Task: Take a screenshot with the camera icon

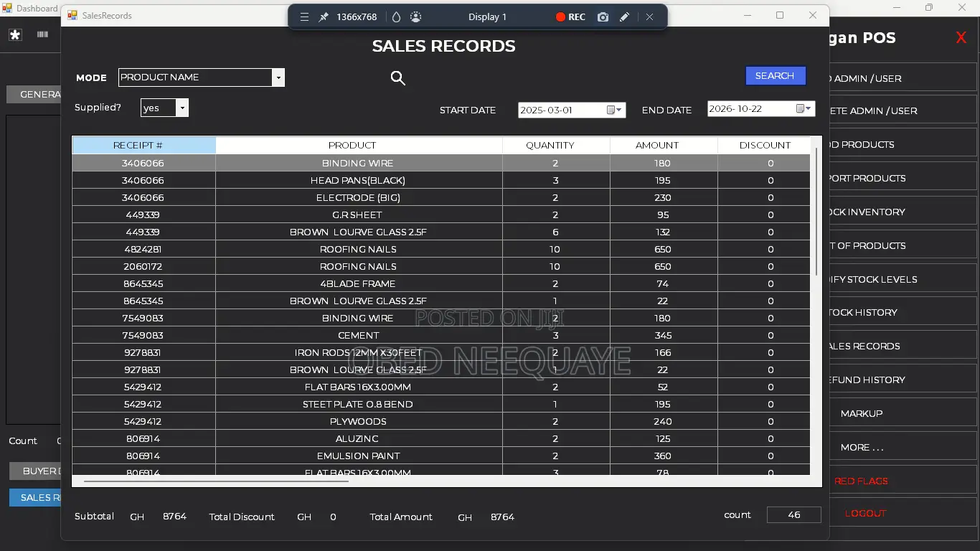Action: (603, 17)
